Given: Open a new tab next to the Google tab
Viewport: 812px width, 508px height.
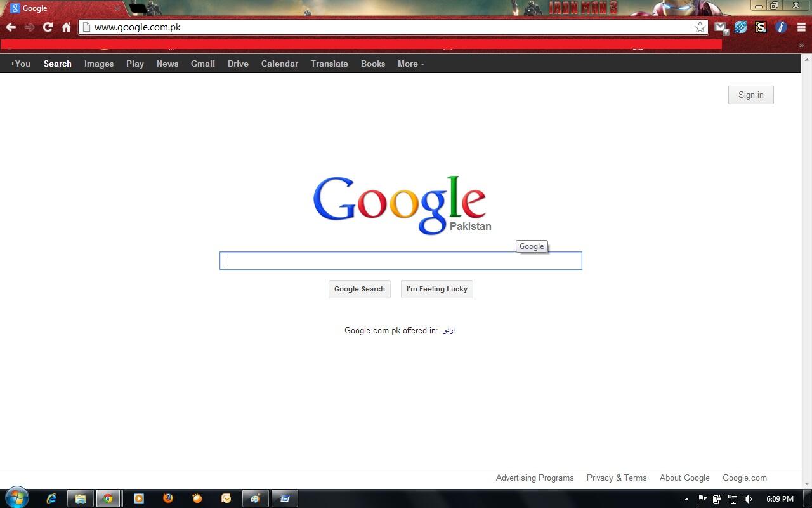Looking at the screenshot, I should click(138, 9).
